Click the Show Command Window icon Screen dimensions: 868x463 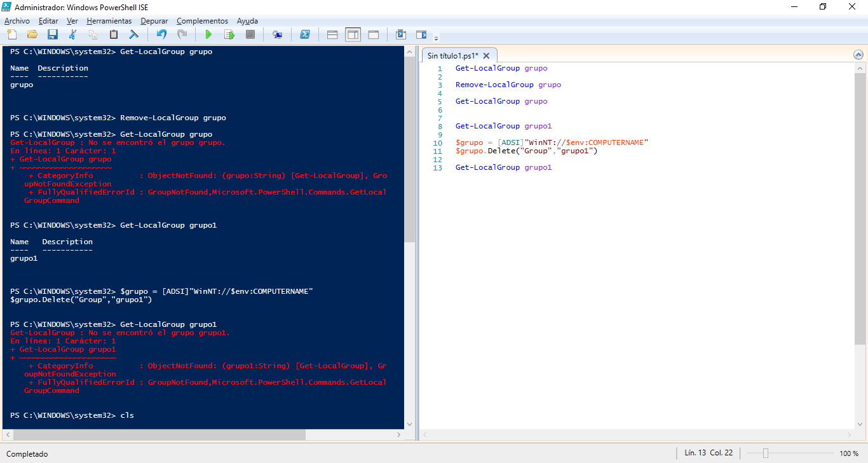click(401, 34)
